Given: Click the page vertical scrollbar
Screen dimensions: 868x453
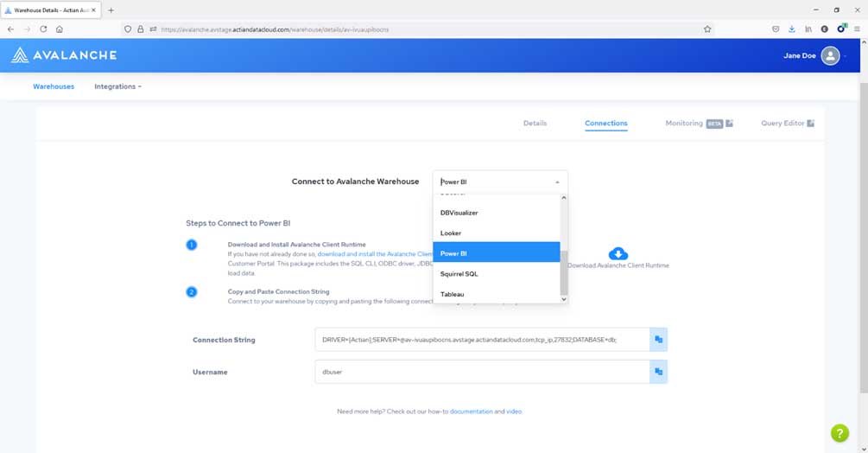Looking at the screenshot, I should coord(864,238).
